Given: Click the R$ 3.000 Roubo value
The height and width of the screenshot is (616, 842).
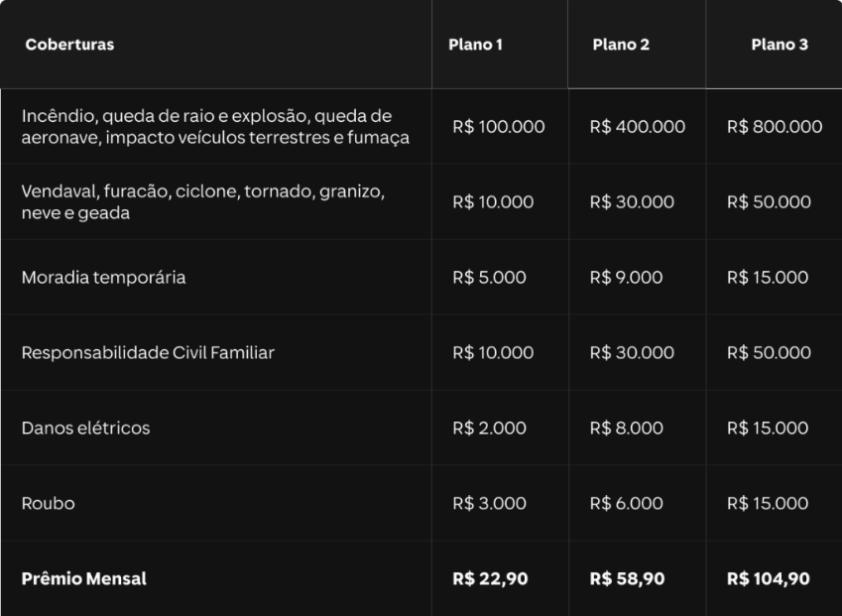Looking at the screenshot, I should pos(489,504).
